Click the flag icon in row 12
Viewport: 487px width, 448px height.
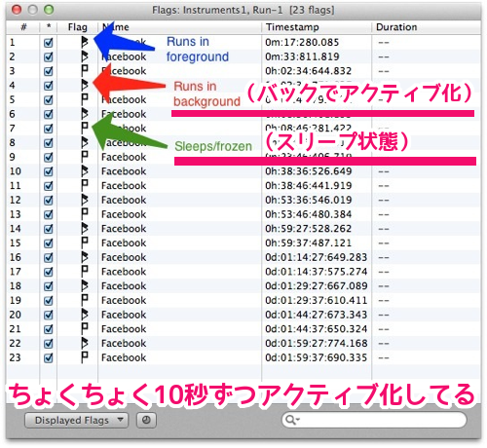click(85, 200)
